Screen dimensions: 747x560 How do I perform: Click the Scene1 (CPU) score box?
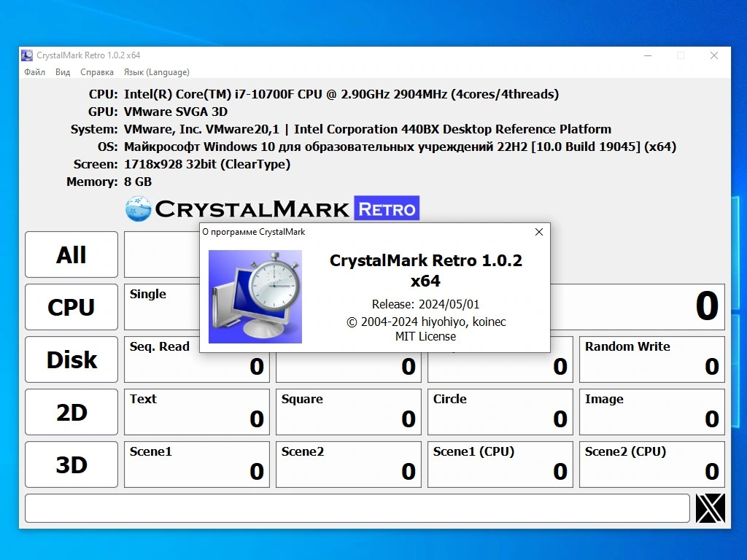coord(500,464)
